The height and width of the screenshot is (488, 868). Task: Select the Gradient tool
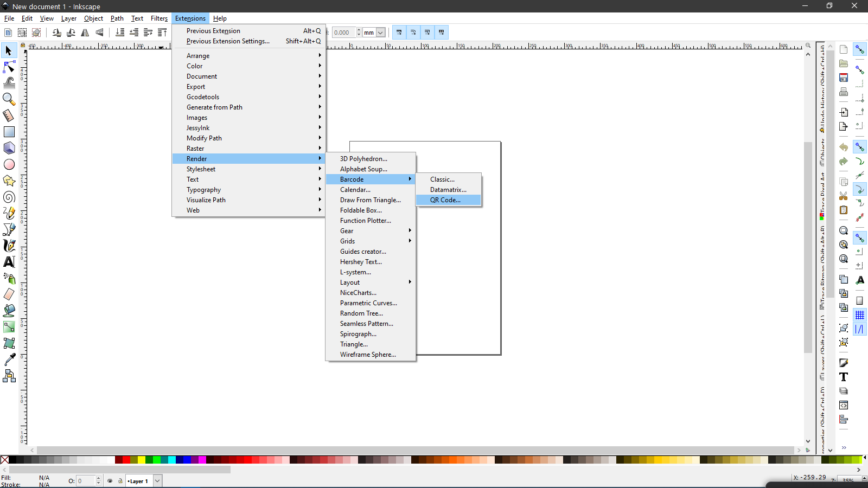coord(9,327)
